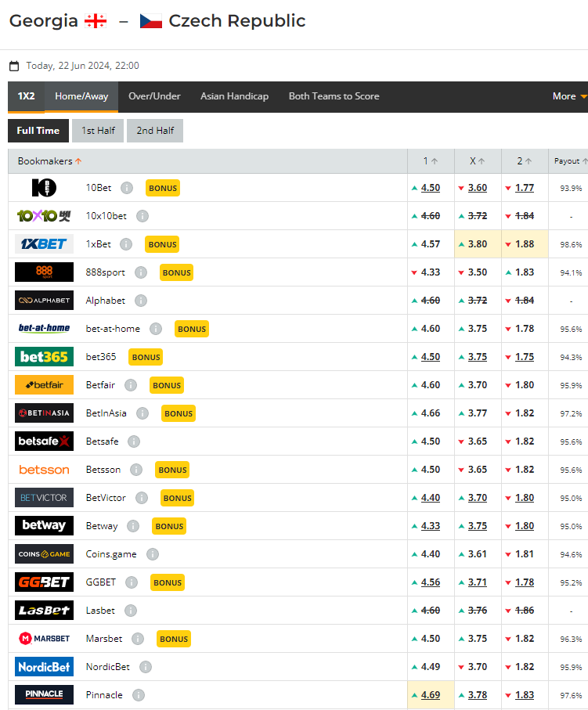Viewport: 588px width, 710px height.
Task: Click the bet365 BONUS button
Action: click(146, 357)
